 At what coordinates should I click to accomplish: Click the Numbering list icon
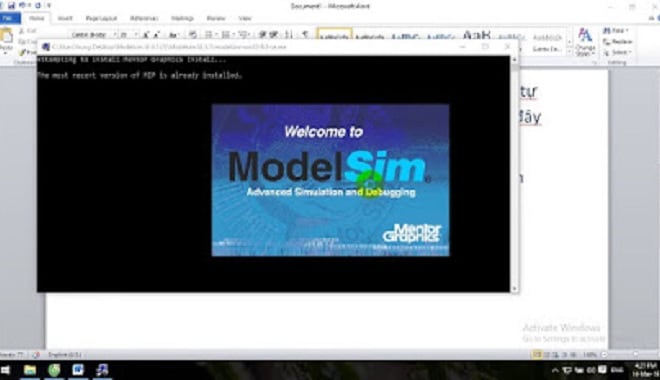226,35
